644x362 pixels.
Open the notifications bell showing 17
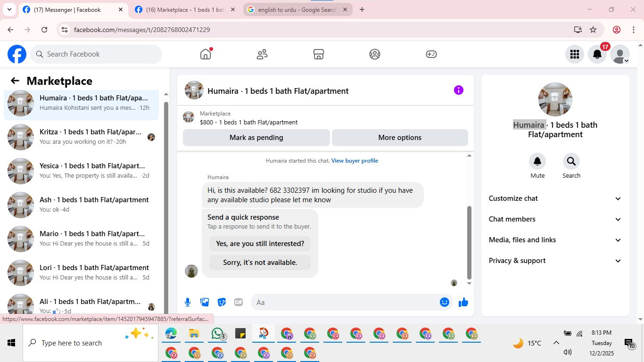(x=597, y=54)
